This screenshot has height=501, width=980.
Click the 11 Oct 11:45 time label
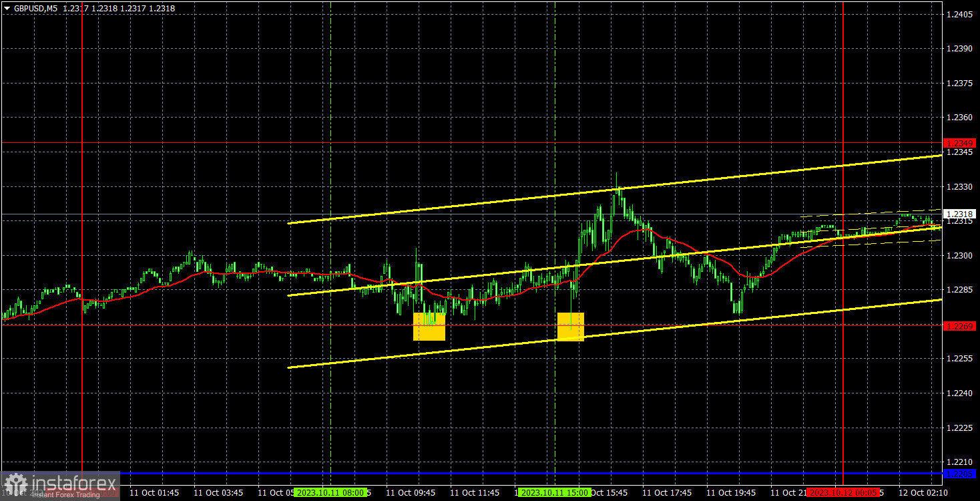click(475, 492)
